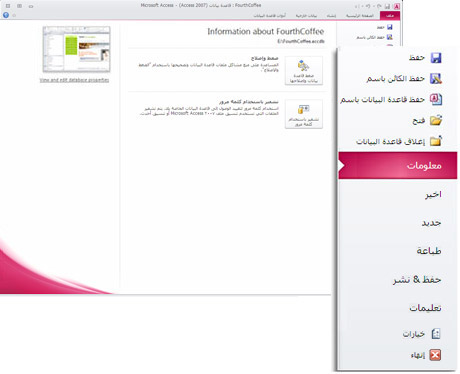The image size is (460, 374).
Task: Switch to the Create (إنشاء) ribbon tab
Action: (331, 16)
